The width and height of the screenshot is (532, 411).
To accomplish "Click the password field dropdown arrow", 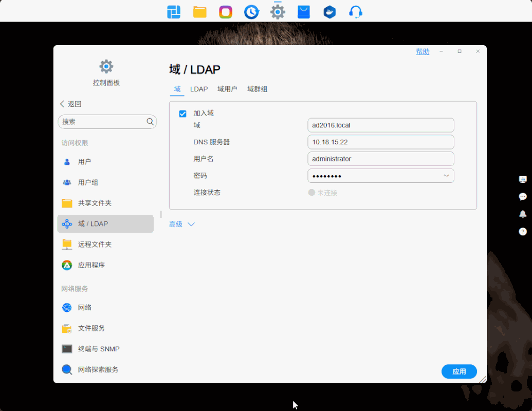I will coord(446,176).
